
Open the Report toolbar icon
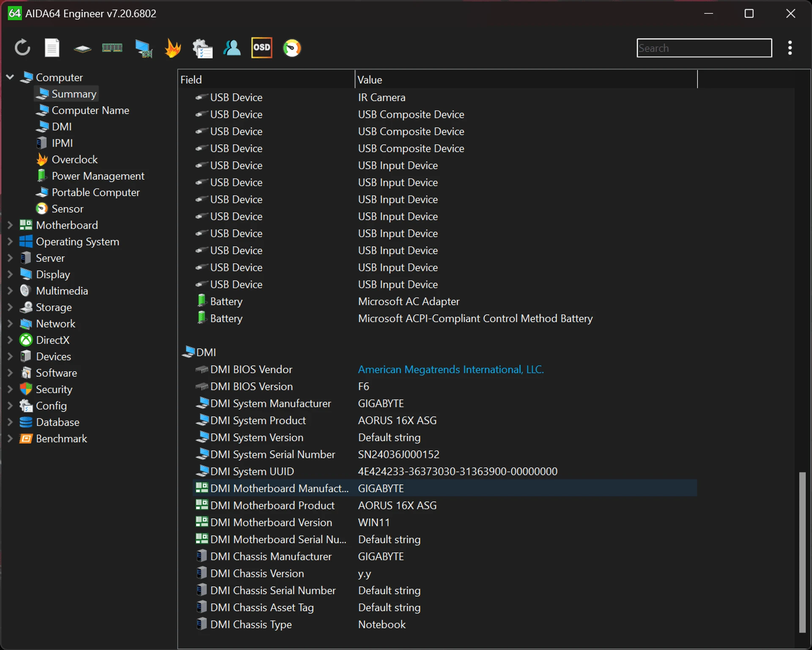point(52,48)
